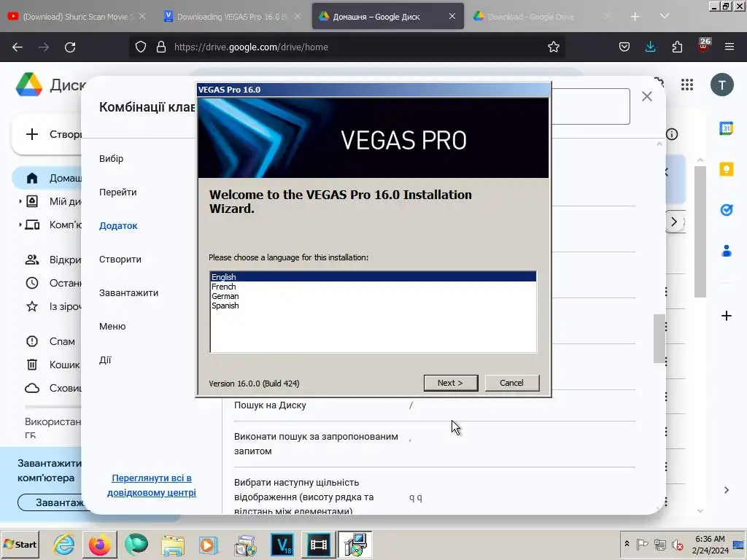Open a new browser tab

(635, 17)
